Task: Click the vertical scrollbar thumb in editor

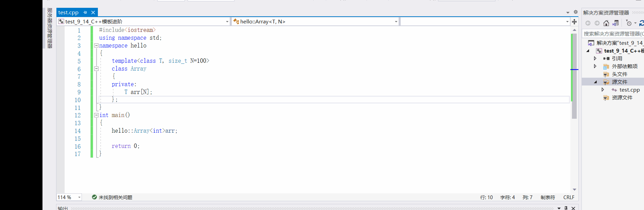Action: [574, 76]
